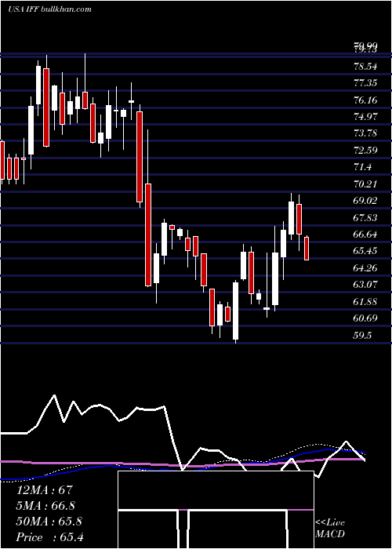
Task: Select the 67.83 price axis label
Action: click(x=366, y=217)
